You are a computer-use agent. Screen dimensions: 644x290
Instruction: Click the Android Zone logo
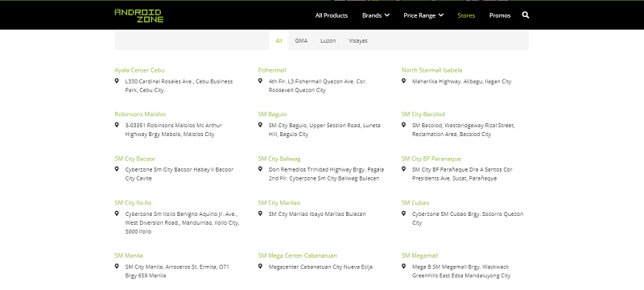pos(138,15)
